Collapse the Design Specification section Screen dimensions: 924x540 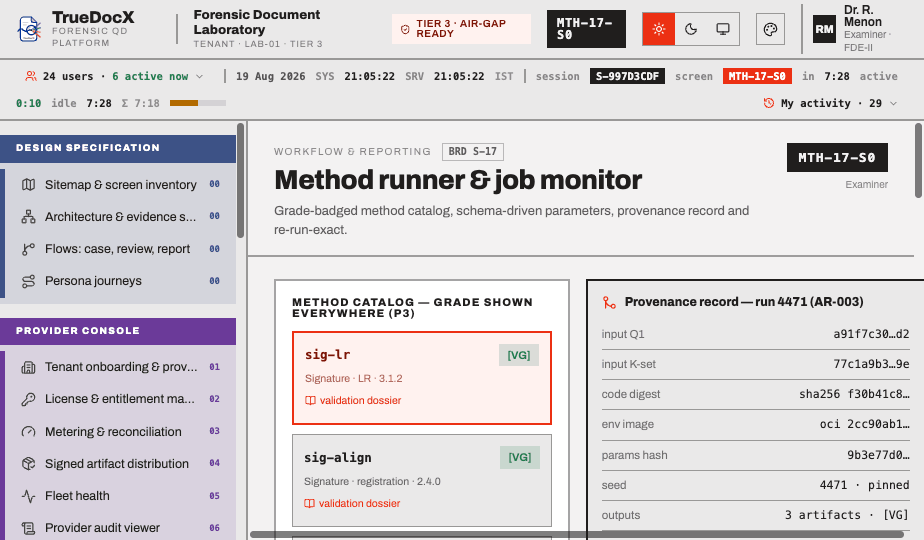click(x=118, y=148)
